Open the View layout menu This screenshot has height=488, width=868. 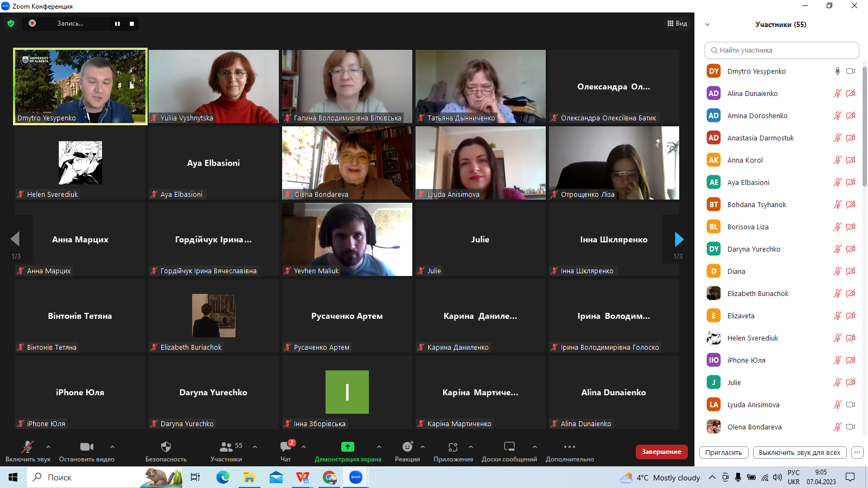point(677,23)
